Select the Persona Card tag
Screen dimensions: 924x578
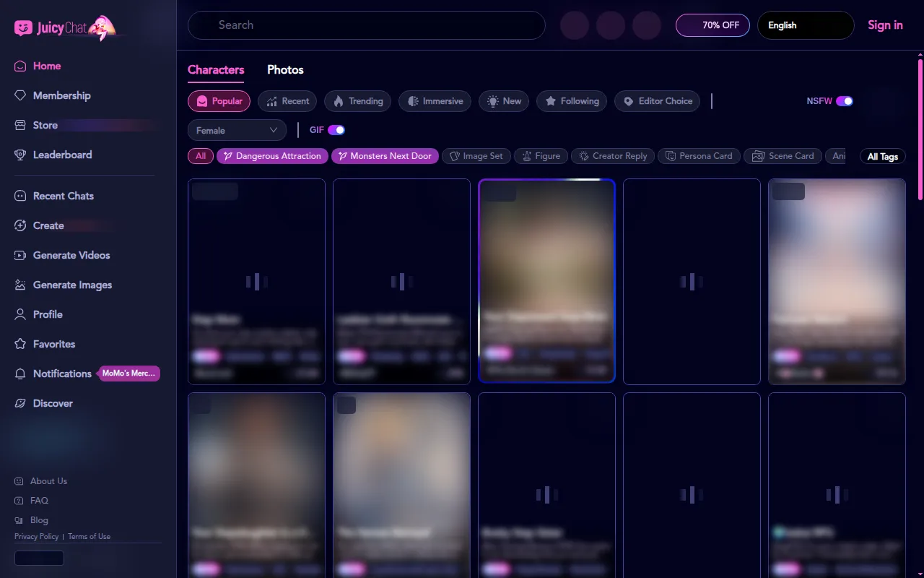[699, 156]
